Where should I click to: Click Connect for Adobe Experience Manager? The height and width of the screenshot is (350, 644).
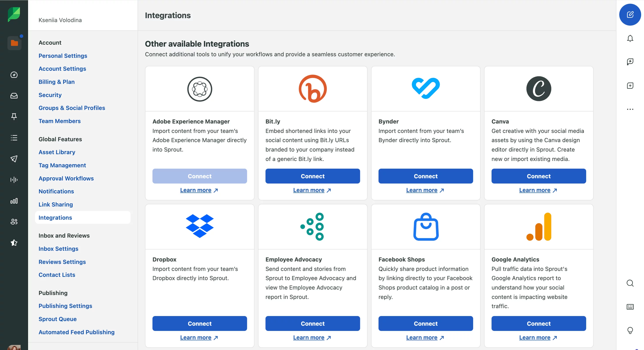[200, 176]
